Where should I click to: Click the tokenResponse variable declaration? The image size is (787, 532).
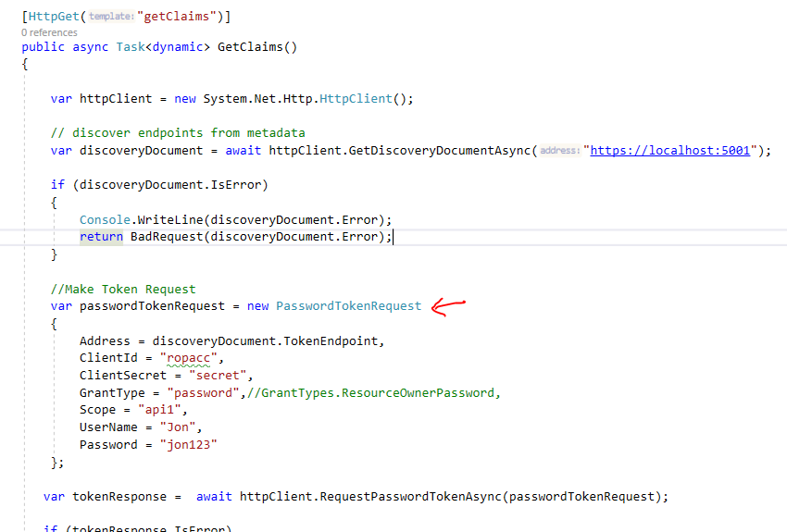[x=119, y=497]
